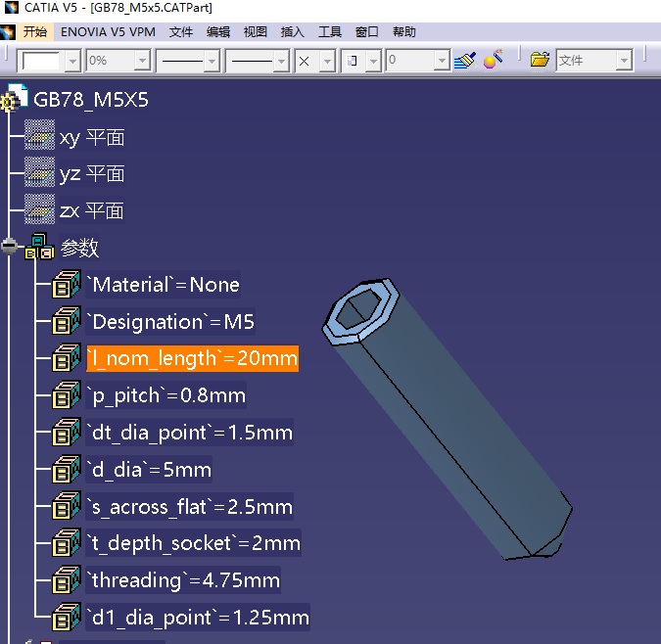661x644 pixels.
Task: Open the color fill dropdown arrow
Action: [x=72, y=61]
